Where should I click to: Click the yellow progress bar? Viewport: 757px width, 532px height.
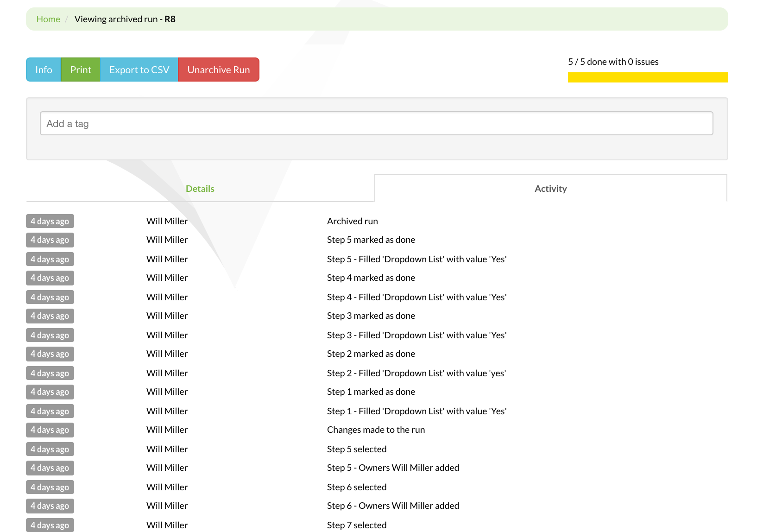pos(648,77)
